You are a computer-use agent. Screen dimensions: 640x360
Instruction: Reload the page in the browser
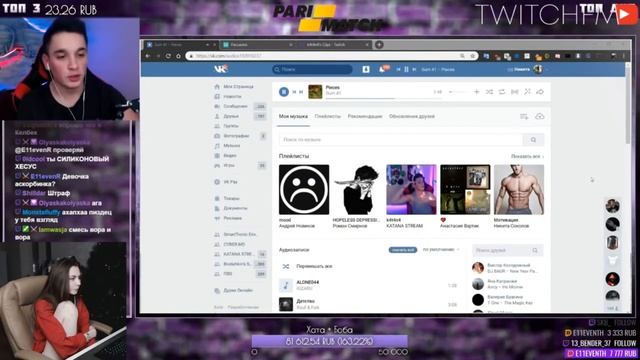pyautogui.click(x=168, y=56)
